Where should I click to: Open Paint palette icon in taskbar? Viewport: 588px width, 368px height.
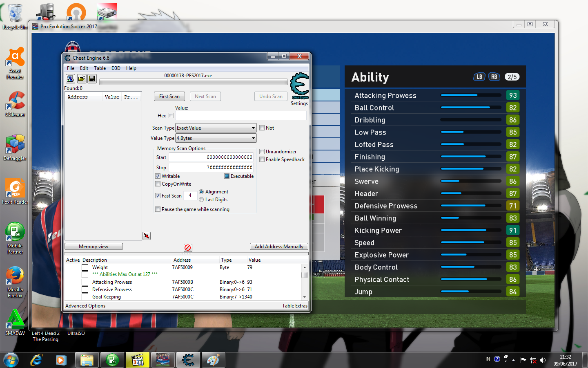pyautogui.click(x=213, y=360)
